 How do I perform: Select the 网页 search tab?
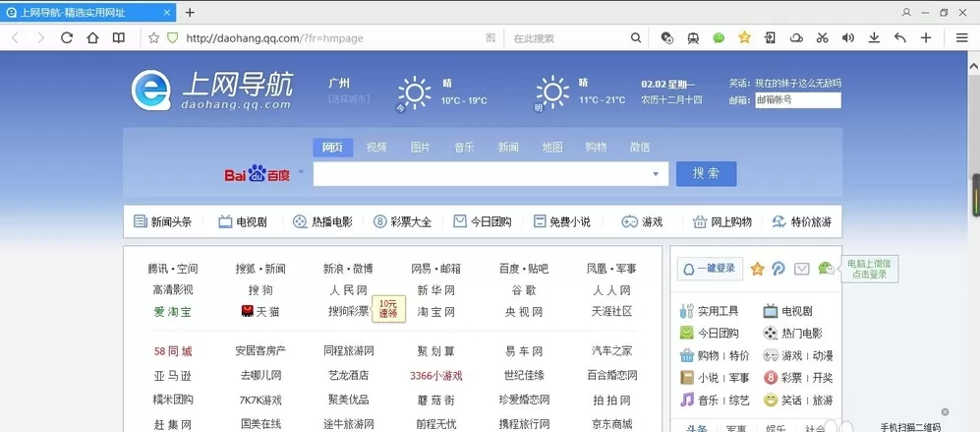pos(332,148)
